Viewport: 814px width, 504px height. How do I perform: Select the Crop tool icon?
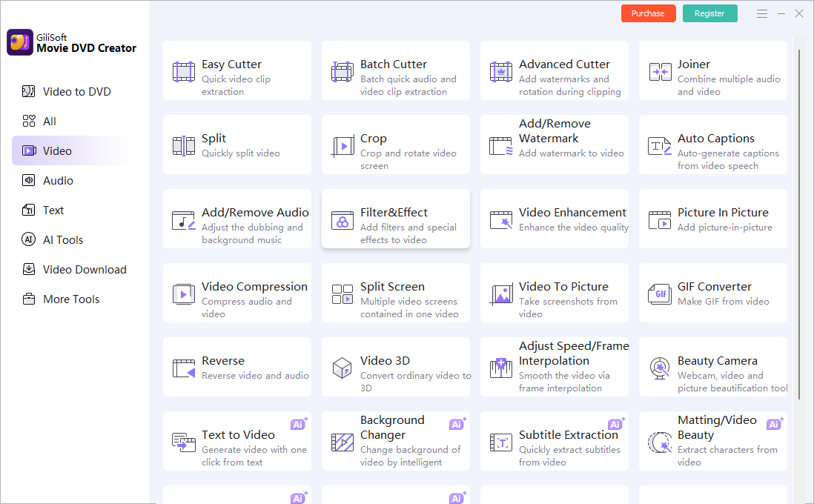point(342,146)
